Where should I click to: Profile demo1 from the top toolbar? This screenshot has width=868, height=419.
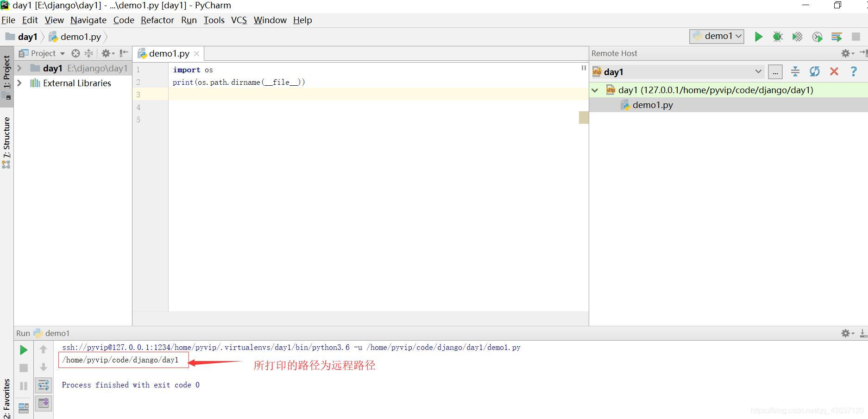(817, 37)
